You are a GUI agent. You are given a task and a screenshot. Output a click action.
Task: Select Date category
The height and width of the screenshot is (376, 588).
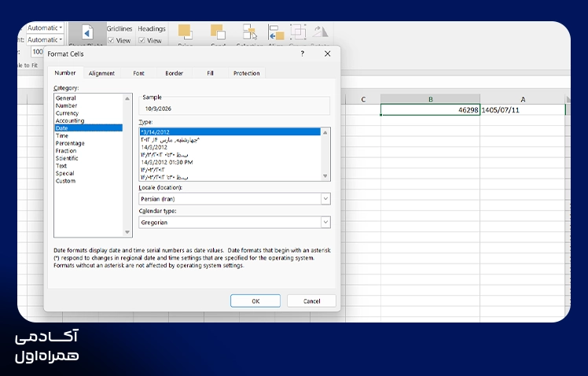pyautogui.click(x=89, y=128)
